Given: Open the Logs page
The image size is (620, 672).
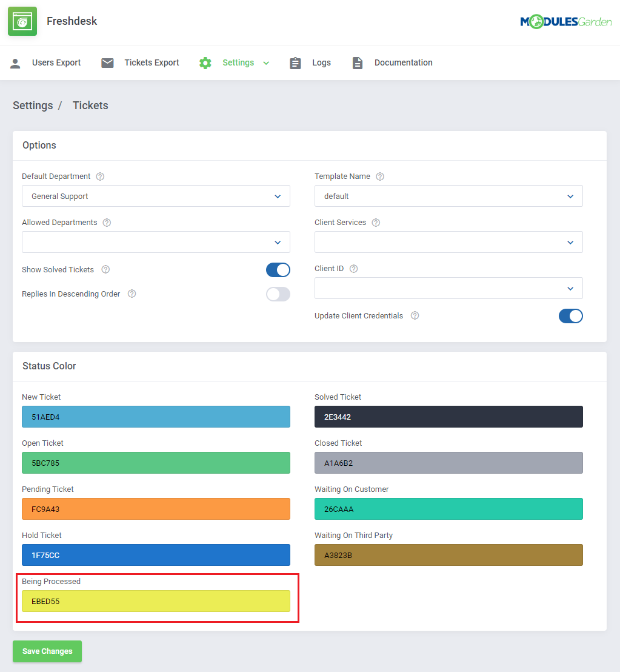Looking at the screenshot, I should [x=321, y=62].
